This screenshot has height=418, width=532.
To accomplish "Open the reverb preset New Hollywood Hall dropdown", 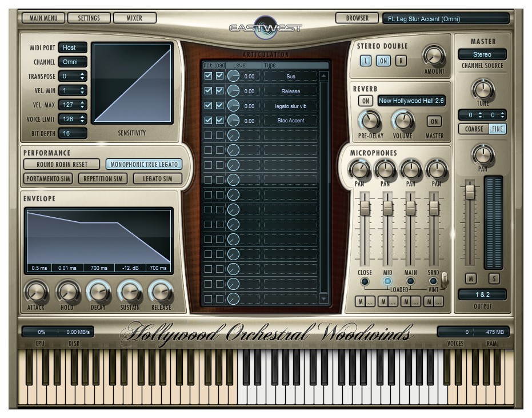I will pyautogui.click(x=411, y=101).
